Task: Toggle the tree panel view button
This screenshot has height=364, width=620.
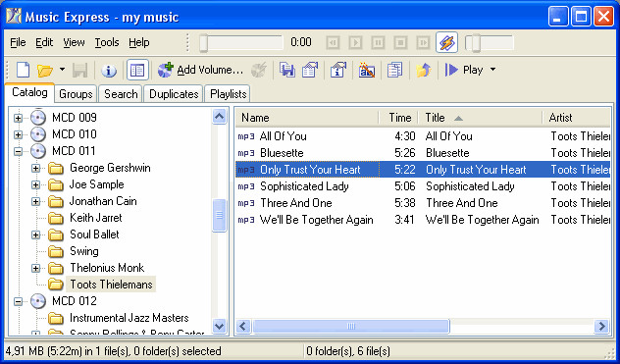Action: (137, 70)
